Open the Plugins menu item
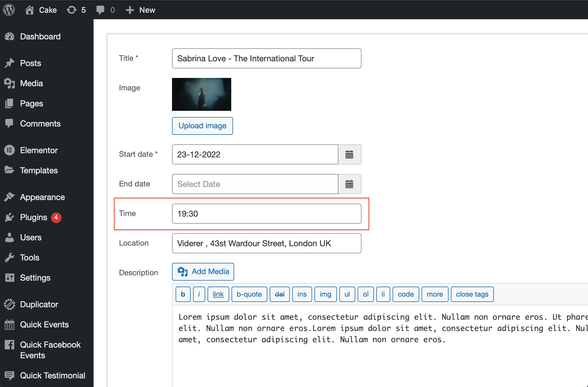 [33, 217]
